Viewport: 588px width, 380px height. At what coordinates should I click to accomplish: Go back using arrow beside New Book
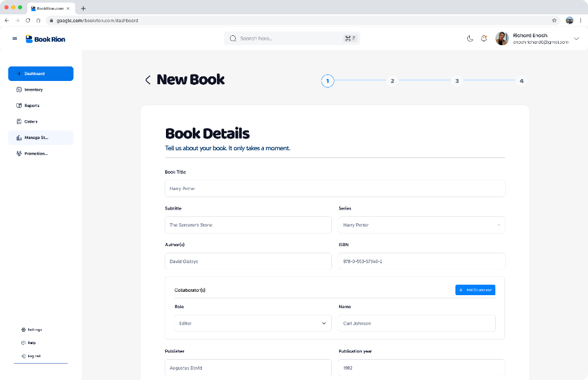(x=148, y=80)
